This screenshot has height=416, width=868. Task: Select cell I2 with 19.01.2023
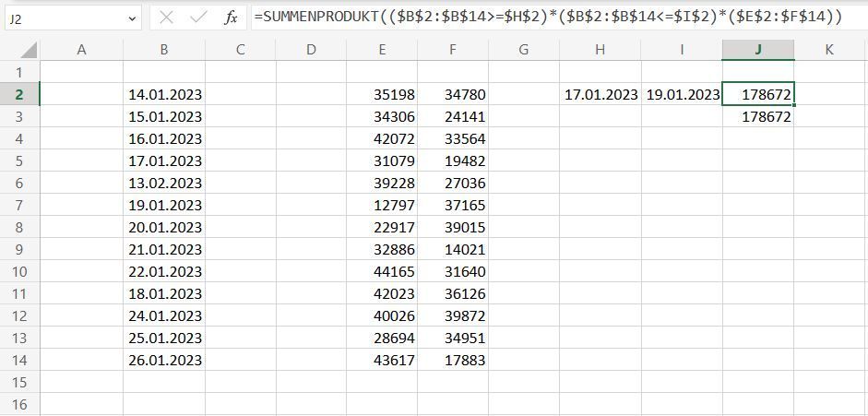(x=682, y=95)
